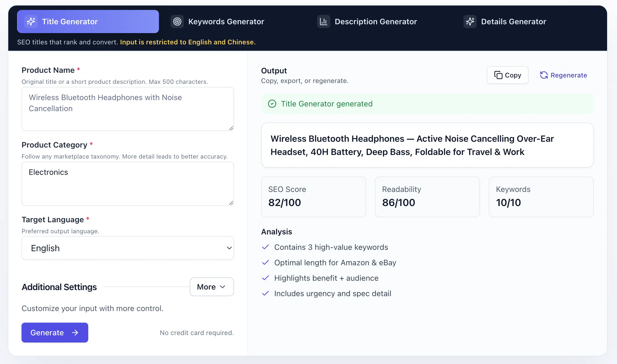
Task: Click checkmark beside high-value keywords line
Action: click(x=265, y=247)
